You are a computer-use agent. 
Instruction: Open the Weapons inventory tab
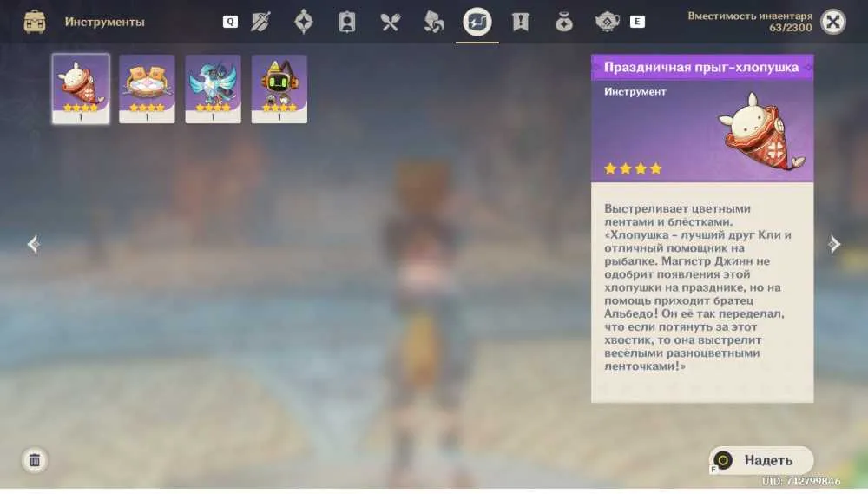click(260, 23)
